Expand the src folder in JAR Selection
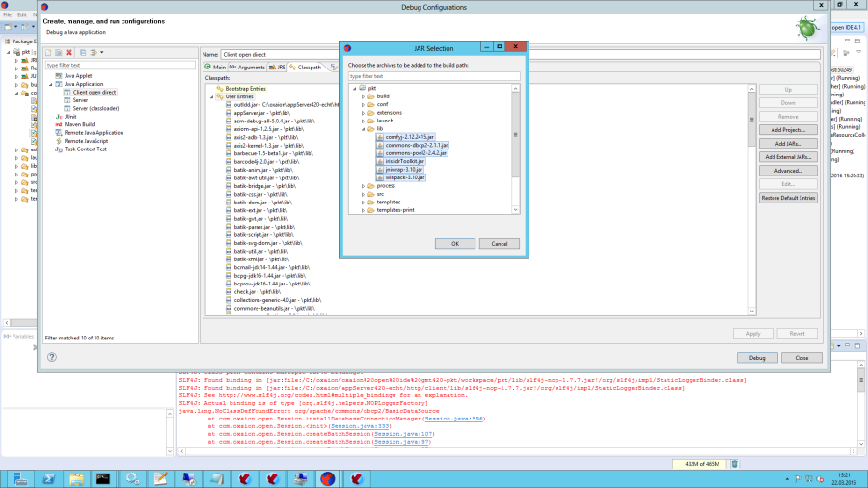Image resolution: width=868 pixels, height=488 pixels. point(364,194)
